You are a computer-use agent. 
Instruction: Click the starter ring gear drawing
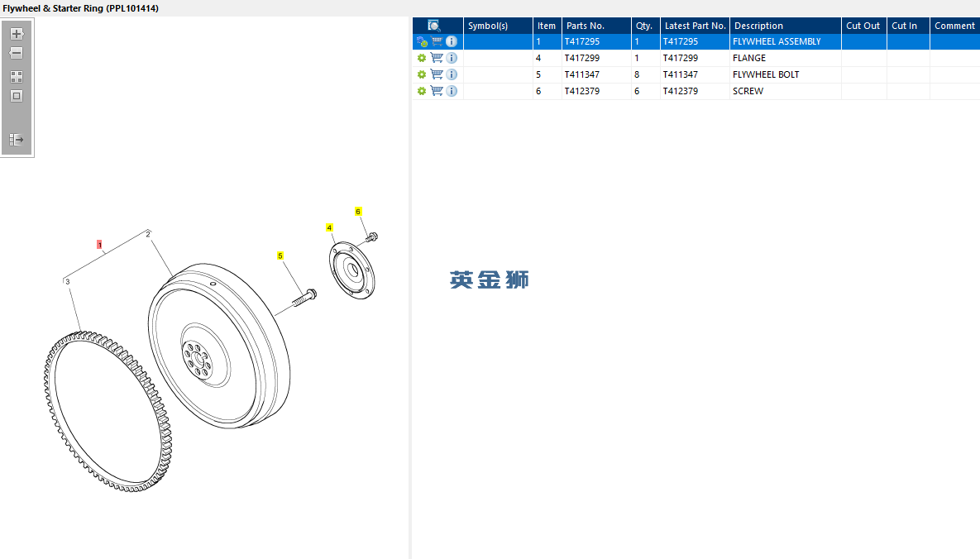click(108, 412)
